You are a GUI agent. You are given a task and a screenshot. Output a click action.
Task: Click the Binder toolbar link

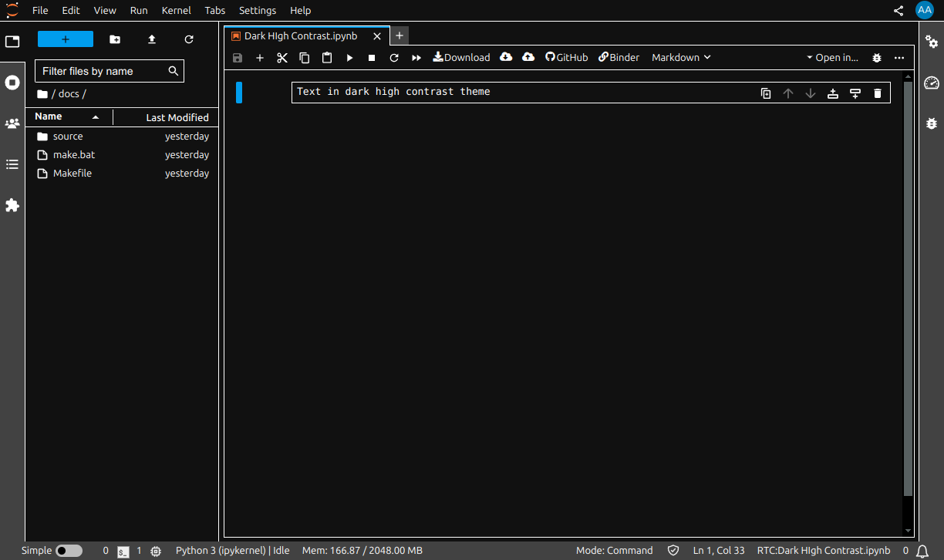619,57
